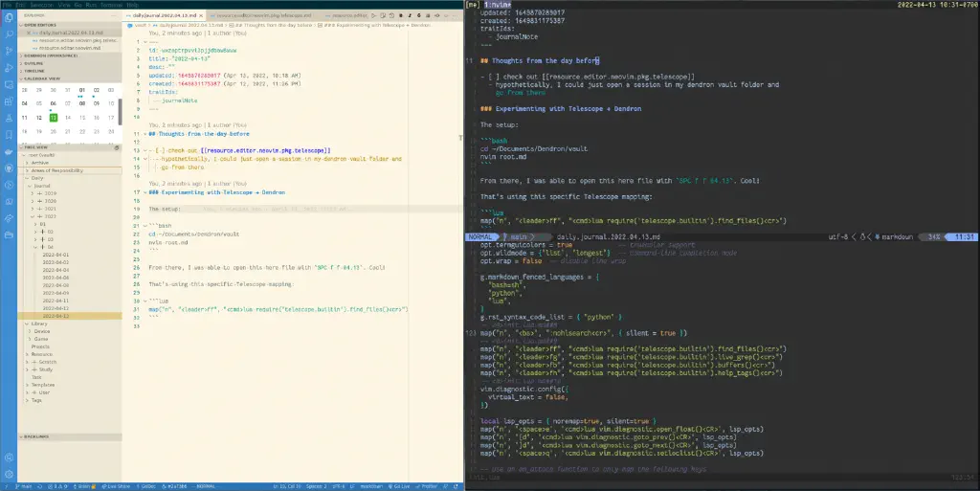Collapse the Daily tree node
The image size is (980, 491).
[x=28, y=178]
